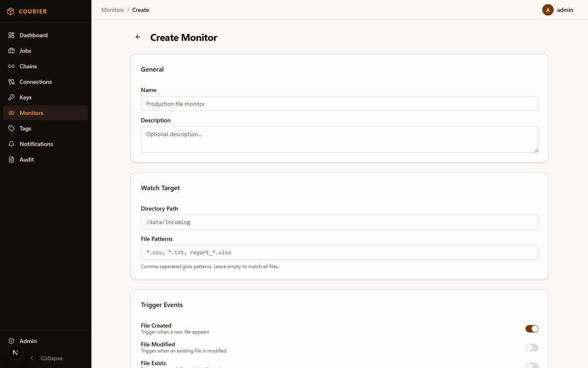
Task: Select Tags from the sidebar
Action: pos(25,128)
